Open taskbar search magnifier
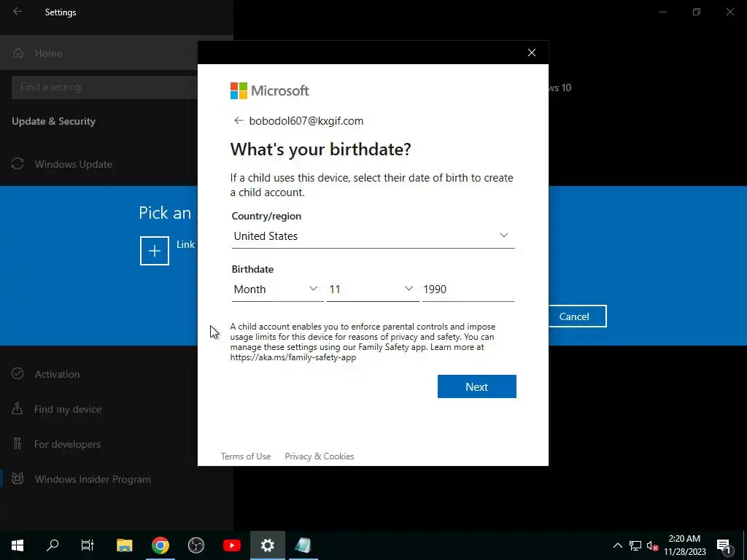Image resolution: width=747 pixels, height=560 pixels. pyautogui.click(x=53, y=545)
